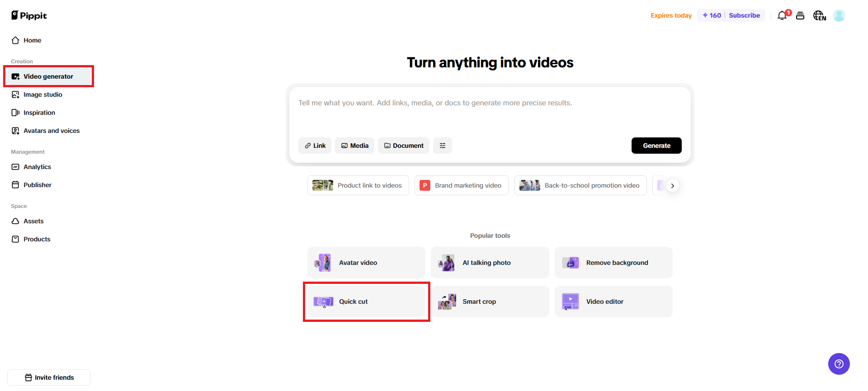Click the Generate button

click(656, 146)
